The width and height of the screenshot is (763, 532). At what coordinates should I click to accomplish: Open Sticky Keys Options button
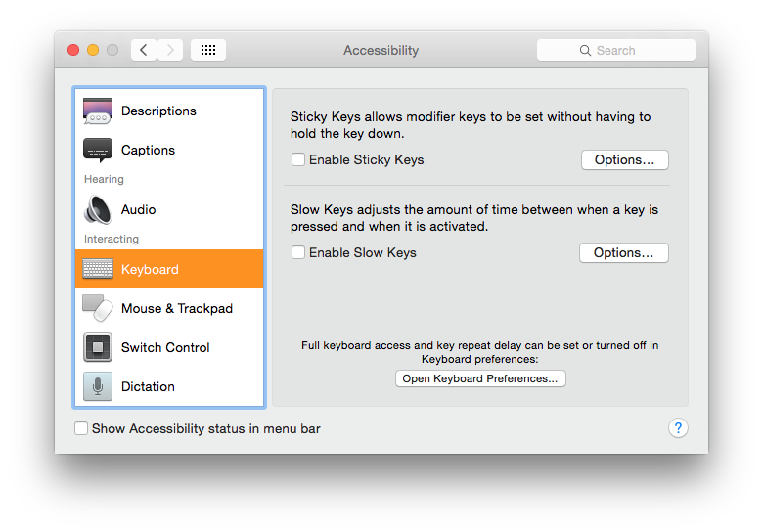pos(624,159)
